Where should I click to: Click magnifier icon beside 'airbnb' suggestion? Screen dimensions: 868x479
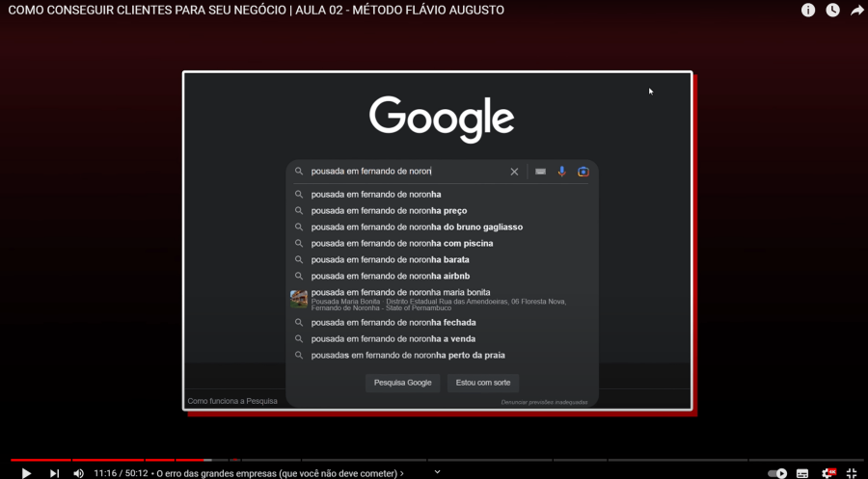(x=299, y=276)
